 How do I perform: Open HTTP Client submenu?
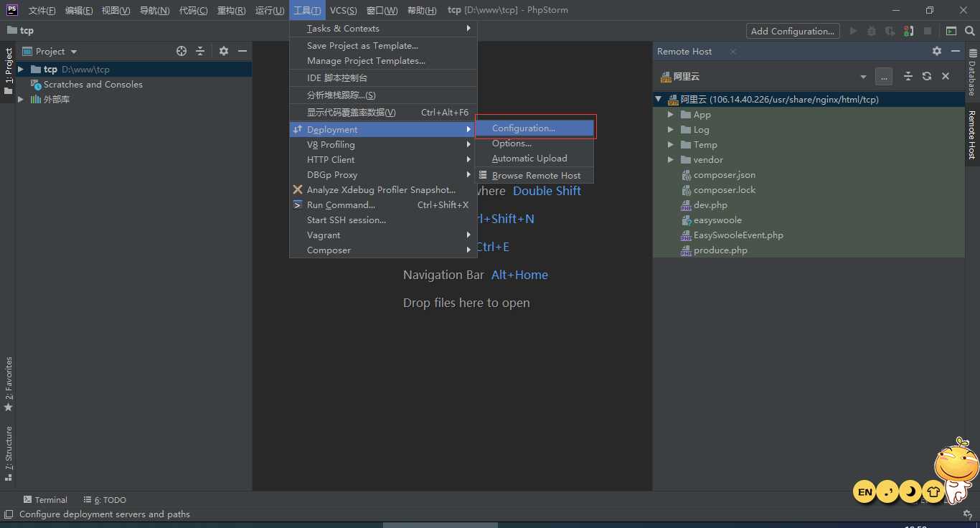(383, 159)
